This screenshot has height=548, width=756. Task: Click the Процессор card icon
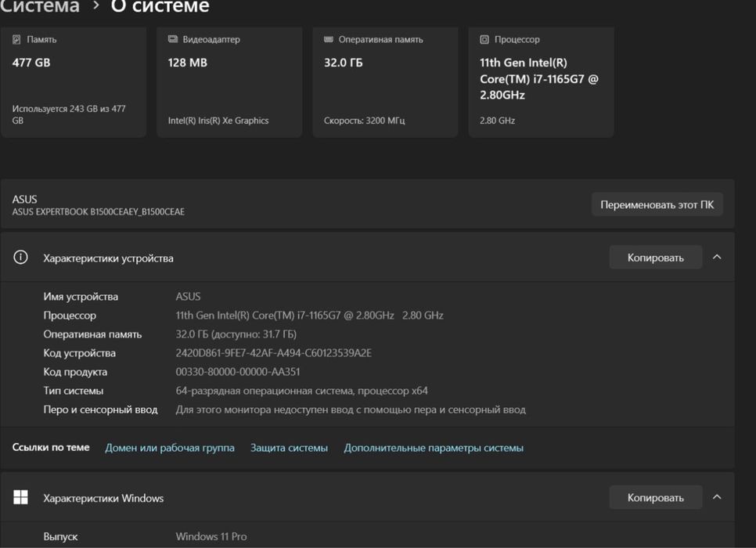click(x=484, y=40)
